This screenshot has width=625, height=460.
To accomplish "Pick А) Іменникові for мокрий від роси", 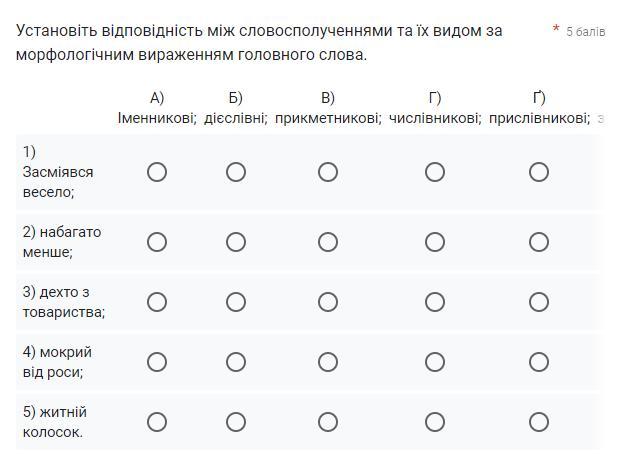I will coord(157,362).
